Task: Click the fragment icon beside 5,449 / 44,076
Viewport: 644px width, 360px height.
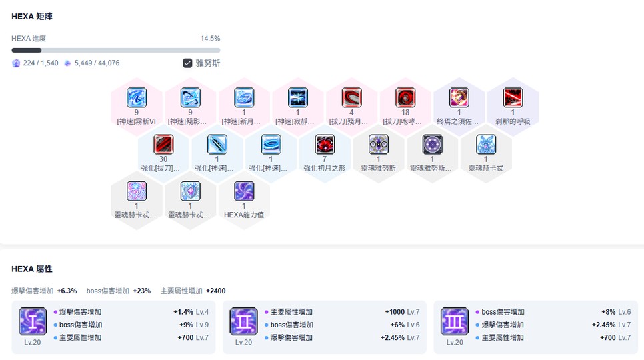Action: [x=67, y=63]
